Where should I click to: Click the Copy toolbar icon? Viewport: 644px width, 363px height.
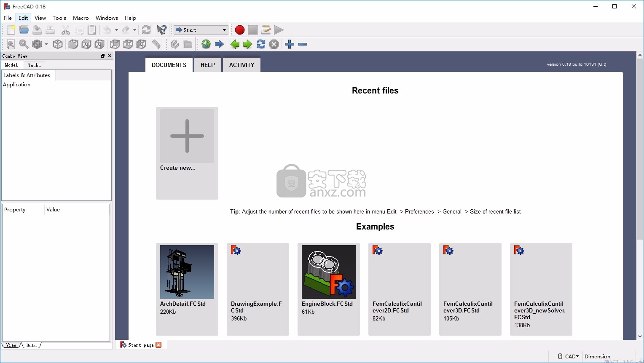pos(79,30)
